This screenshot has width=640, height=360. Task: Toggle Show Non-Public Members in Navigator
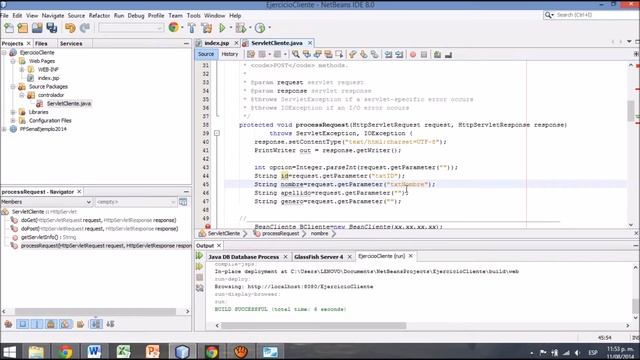point(51,324)
